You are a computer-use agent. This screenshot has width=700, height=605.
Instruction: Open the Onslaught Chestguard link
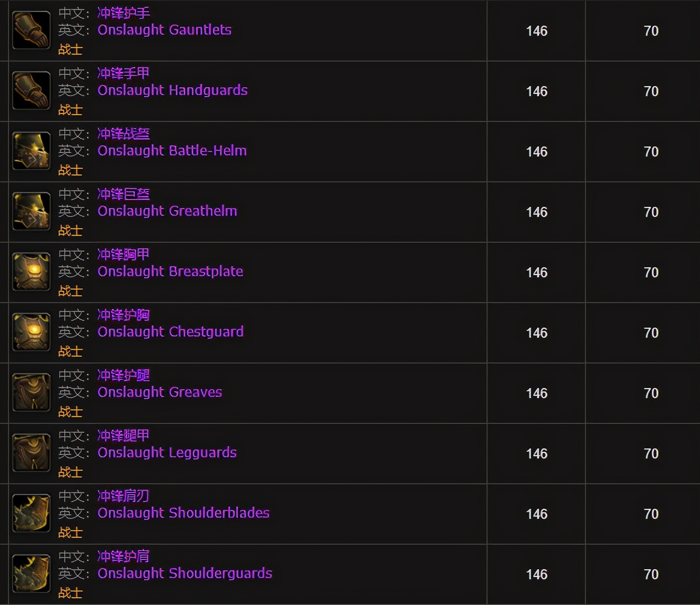pos(171,332)
